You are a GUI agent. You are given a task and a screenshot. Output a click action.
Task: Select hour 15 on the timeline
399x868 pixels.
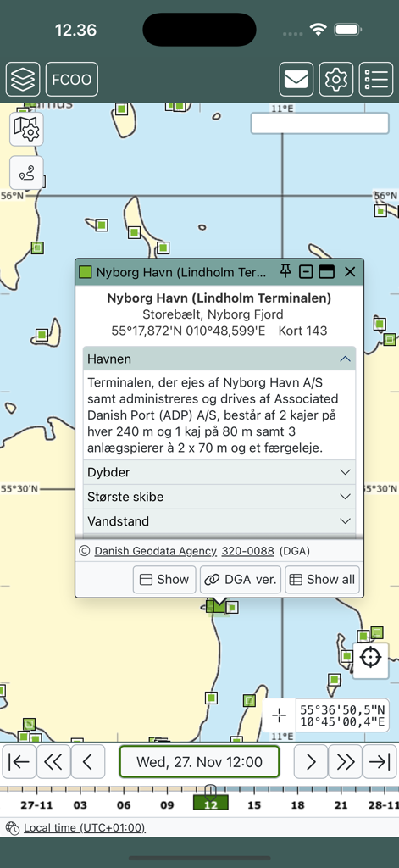coord(254,805)
